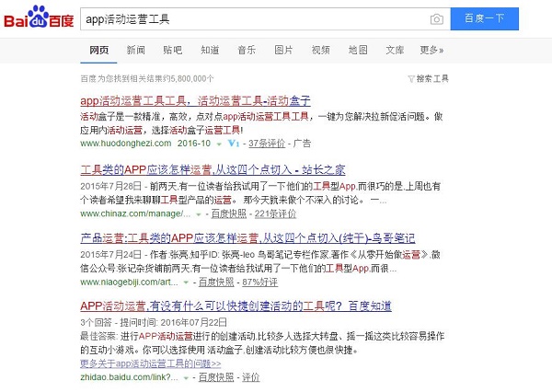Click date text 2015年7月28日

pyautogui.click(x=111, y=186)
